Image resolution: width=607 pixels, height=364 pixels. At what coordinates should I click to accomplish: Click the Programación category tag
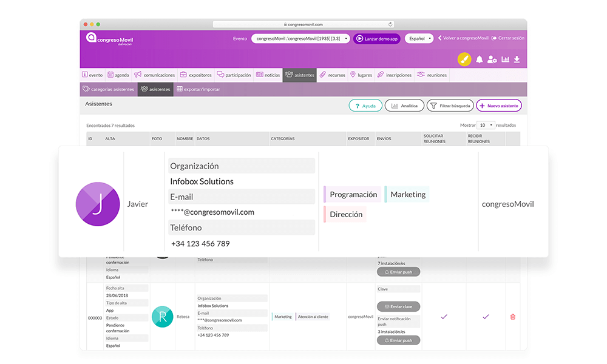(352, 195)
